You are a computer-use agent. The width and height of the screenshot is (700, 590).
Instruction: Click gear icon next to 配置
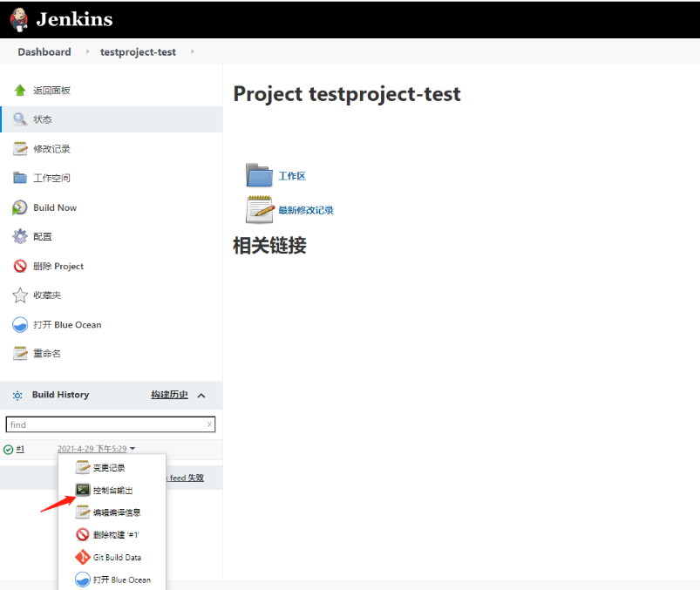[20, 236]
